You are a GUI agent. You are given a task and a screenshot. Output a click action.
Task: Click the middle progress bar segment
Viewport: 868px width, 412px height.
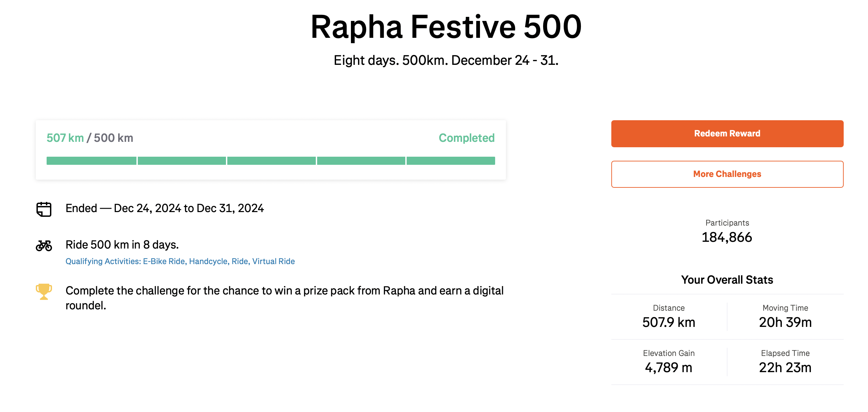click(272, 161)
